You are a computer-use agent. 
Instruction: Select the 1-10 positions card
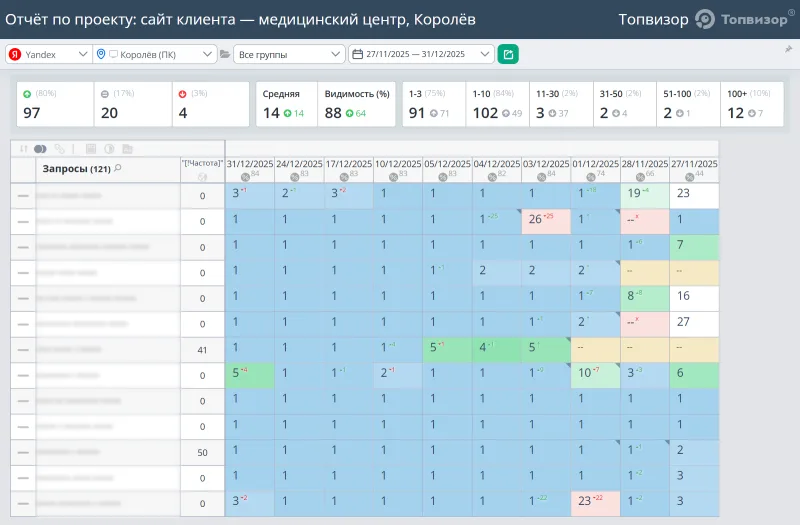[498, 104]
